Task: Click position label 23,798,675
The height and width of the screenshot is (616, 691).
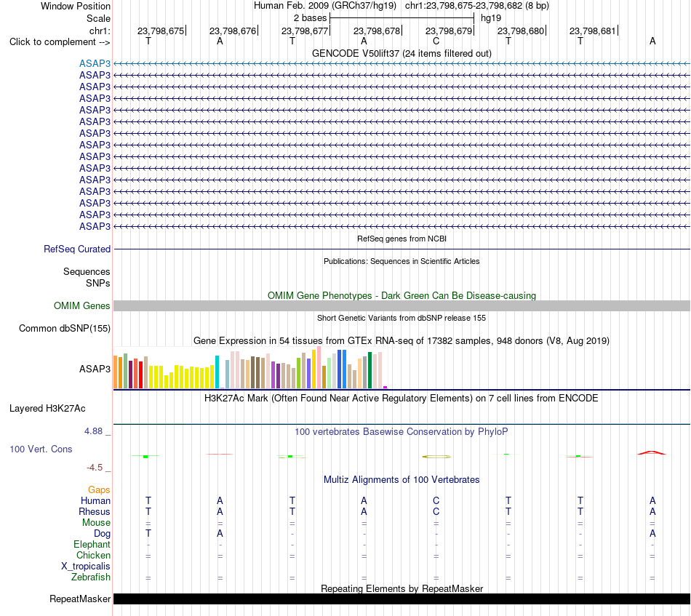Action: point(161,31)
